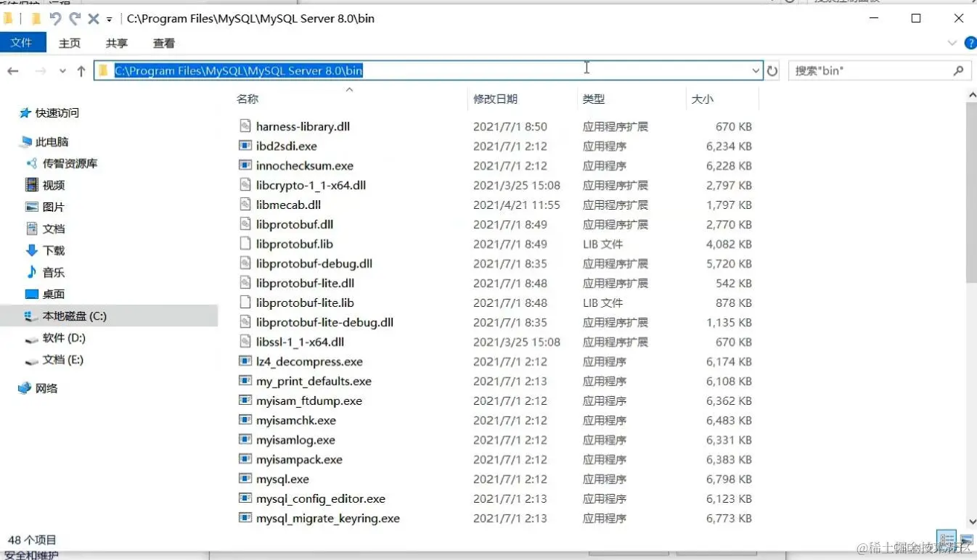This screenshot has height=560, width=977.
Task: Click the scroll down arrow of file list
Action: [971, 521]
